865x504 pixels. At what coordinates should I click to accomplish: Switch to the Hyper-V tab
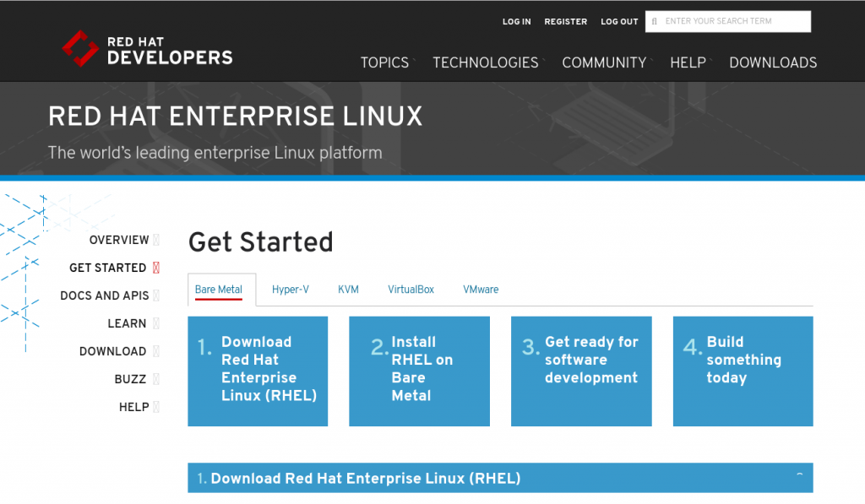[x=291, y=289]
